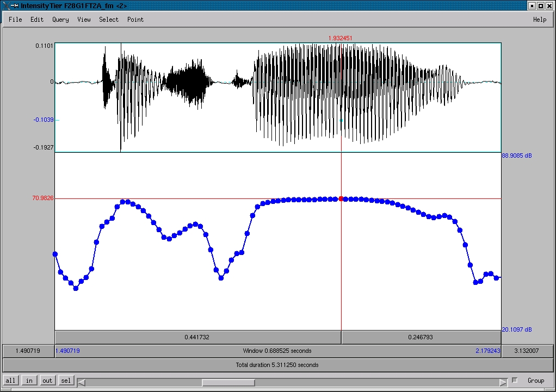Open the Help menu

tap(540, 20)
